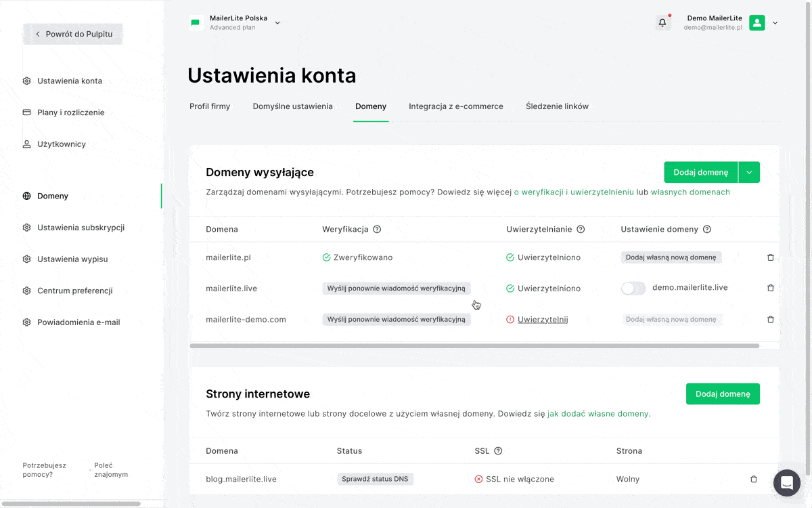Click the Wolny value in Strona column
This screenshot has width=812, height=508.
[x=628, y=479]
